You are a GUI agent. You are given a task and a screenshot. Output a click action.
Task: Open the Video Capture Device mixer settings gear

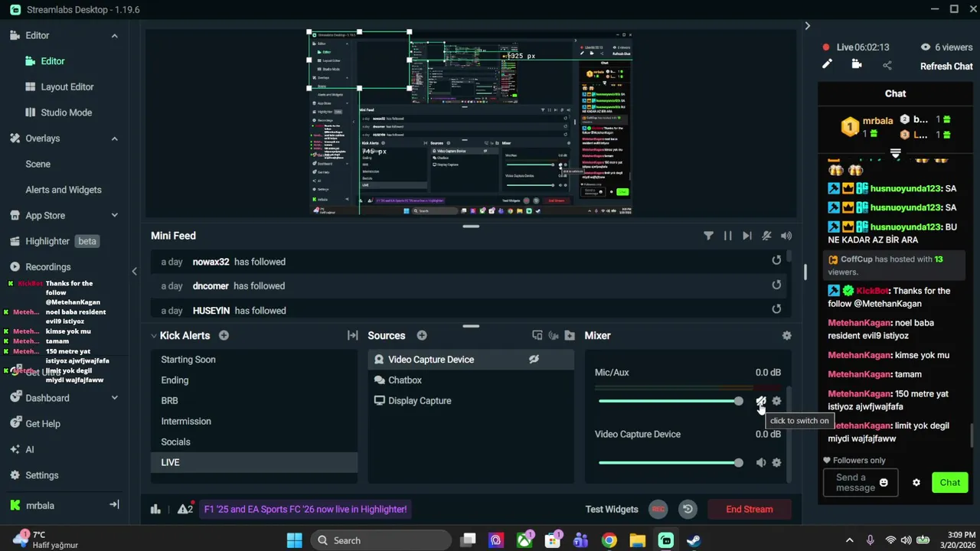(x=776, y=462)
